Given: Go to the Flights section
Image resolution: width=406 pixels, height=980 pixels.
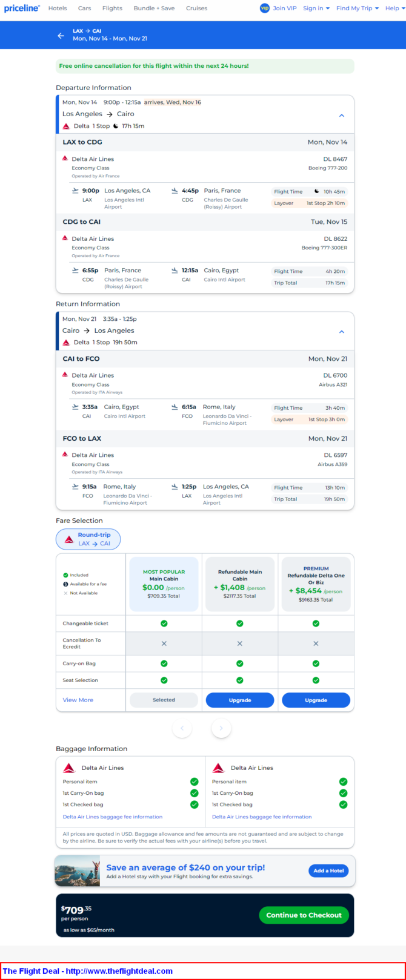Looking at the screenshot, I should point(112,8).
